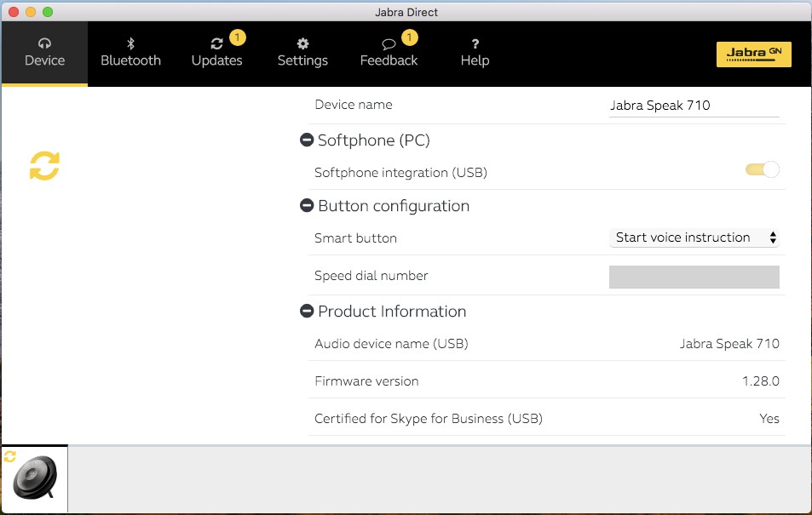812x515 pixels.
Task: Click the Audio device name value Jabra Speak 710
Action: point(729,344)
